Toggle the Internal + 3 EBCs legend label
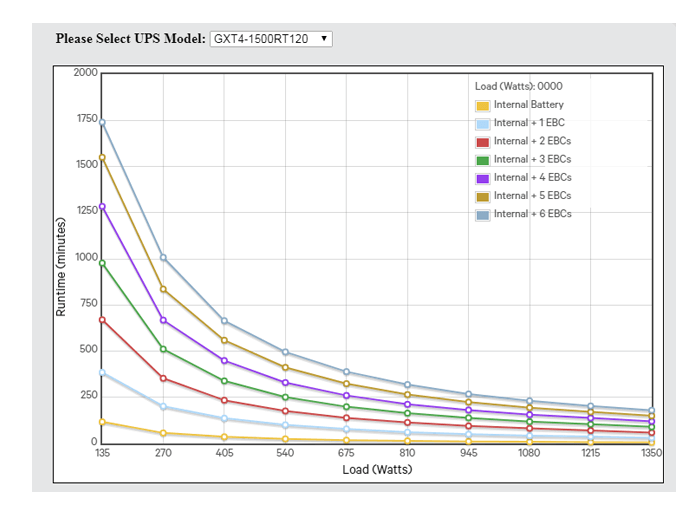The height and width of the screenshot is (514, 692). tap(532, 160)
